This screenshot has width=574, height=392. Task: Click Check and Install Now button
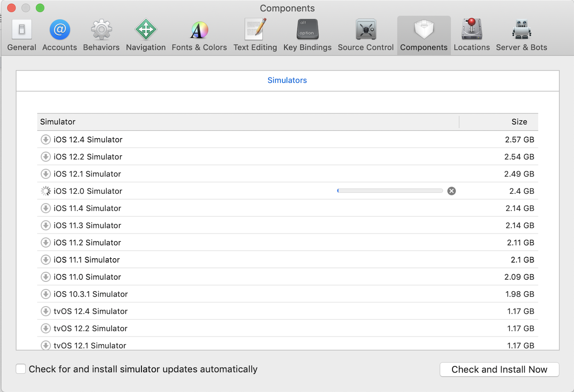pyautogui.click(x=499, y=369)
